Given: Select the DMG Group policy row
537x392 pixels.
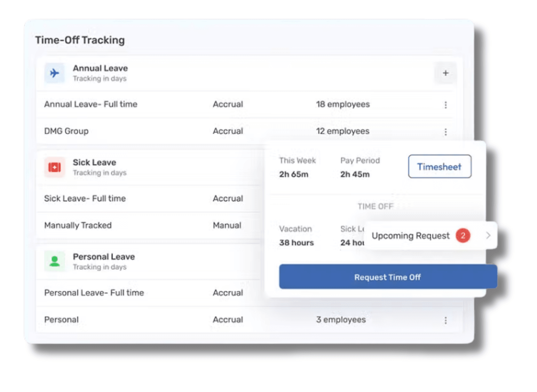Looking at the screenshot, I should [x=66, y=131].
